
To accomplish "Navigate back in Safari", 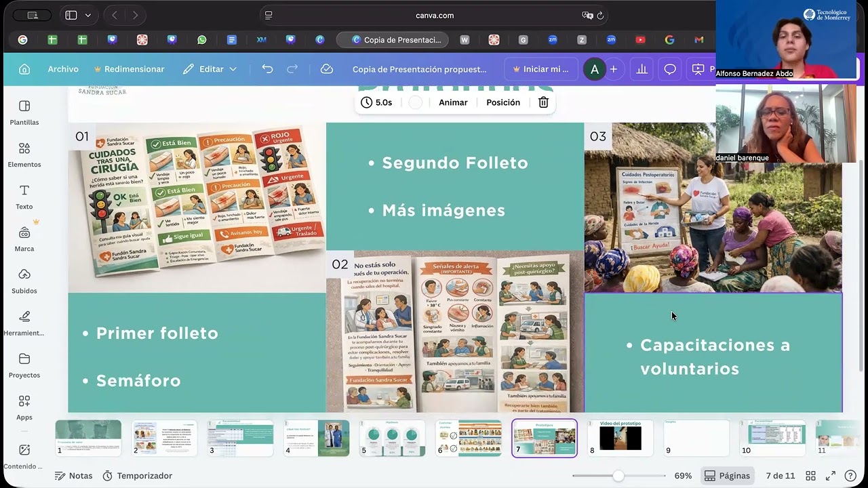I will pyautogui.click(x=114, y=16).
